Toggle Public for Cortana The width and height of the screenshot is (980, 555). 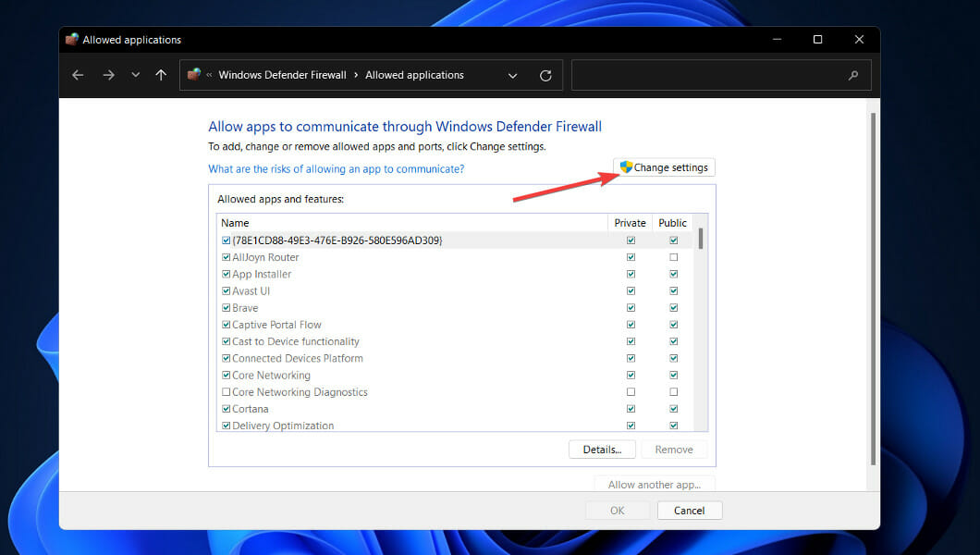[673, 409]
